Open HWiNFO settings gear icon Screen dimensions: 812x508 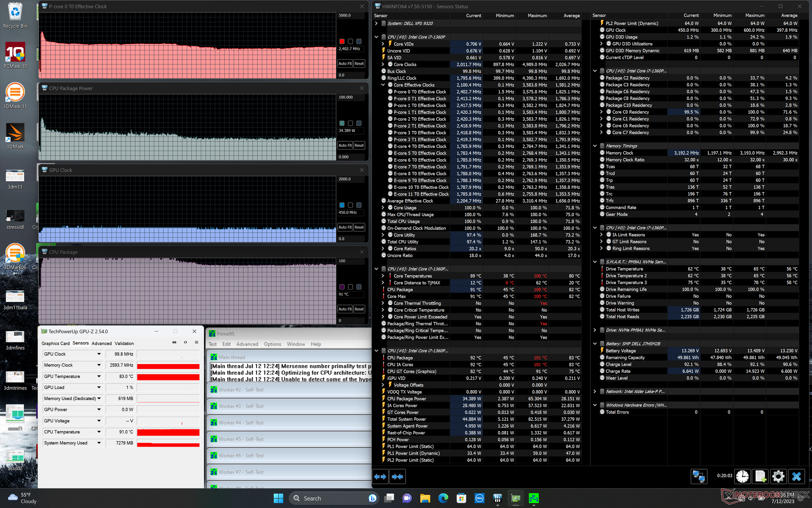tap(778, 477)
